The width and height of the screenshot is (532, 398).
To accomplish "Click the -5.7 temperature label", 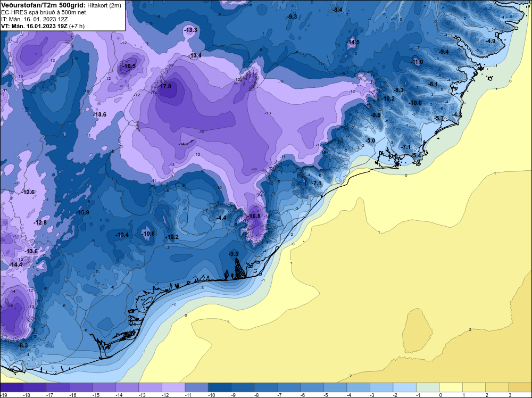I will pyautogui.click(x=439, y=118).
